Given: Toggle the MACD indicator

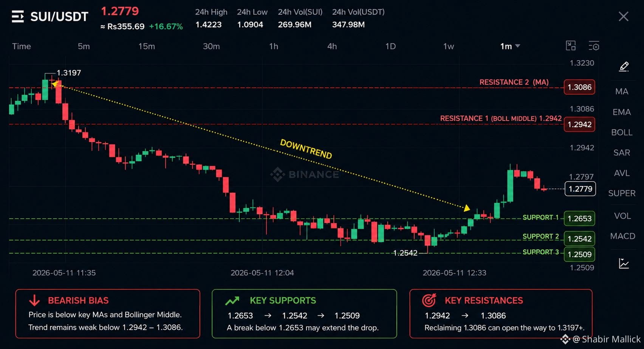Looking at the screenshot, I should point(622,236).
